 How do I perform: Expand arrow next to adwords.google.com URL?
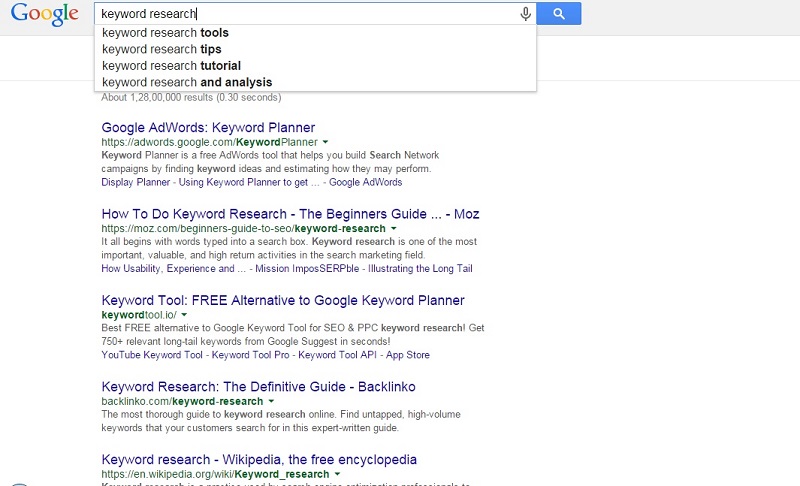pos(326,142)
